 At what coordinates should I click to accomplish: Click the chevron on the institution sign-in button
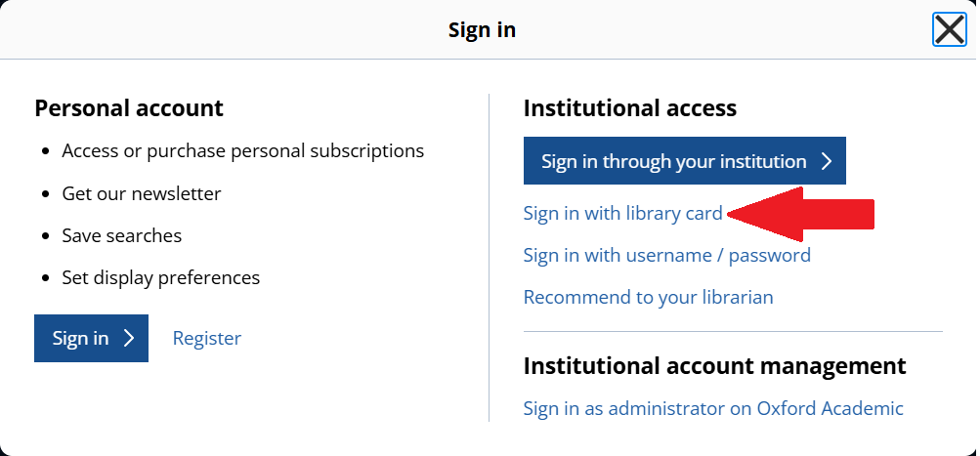[826, 161]
